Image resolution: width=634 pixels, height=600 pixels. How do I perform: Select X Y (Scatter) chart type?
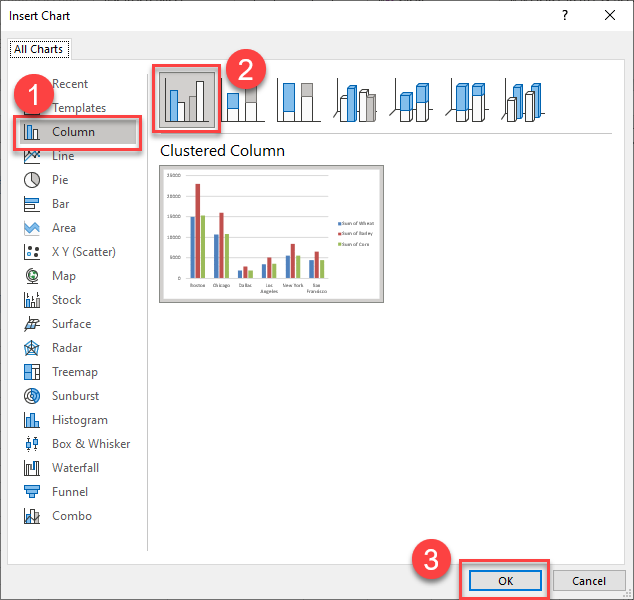click(83, 252)
